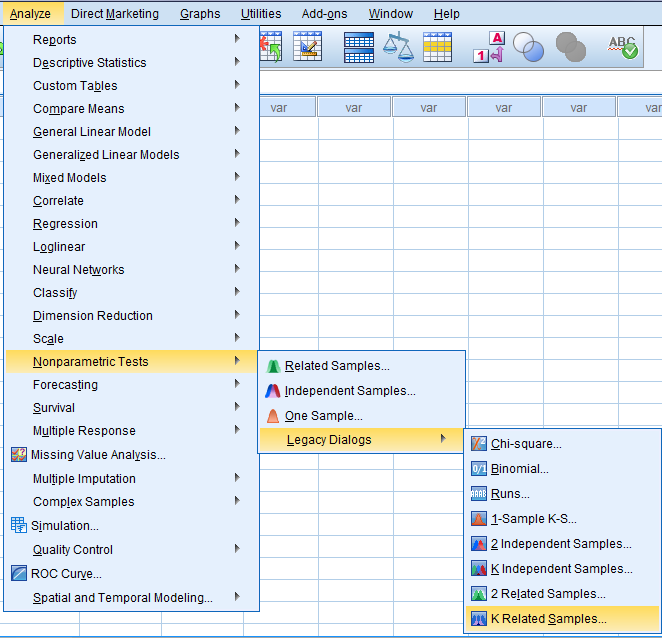Expand the Regression submenu arrow
The height and width of the screenshot is (638, 662).
[237, 223]
